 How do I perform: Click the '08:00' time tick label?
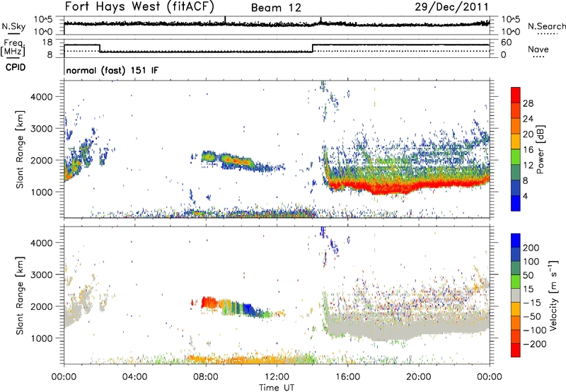(x=206, y=377)
